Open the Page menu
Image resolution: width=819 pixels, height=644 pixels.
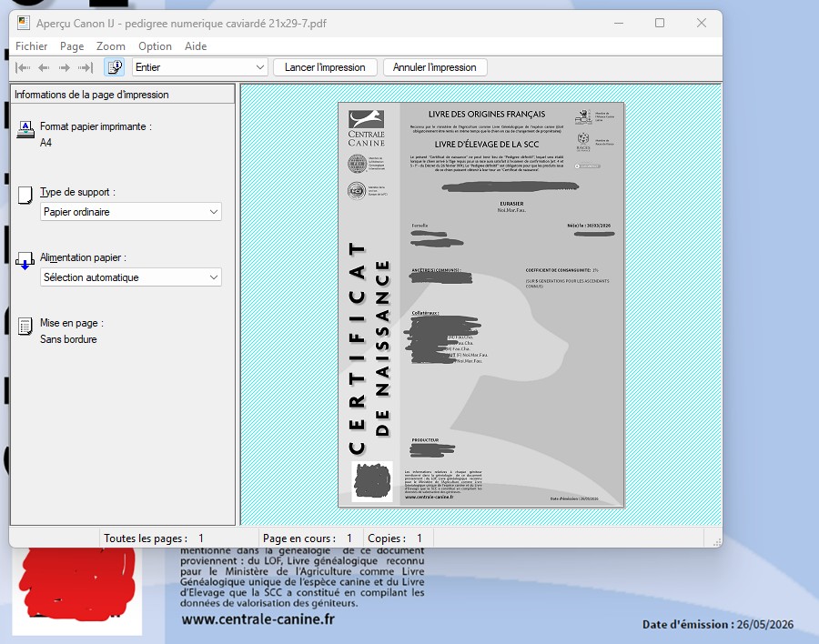coord(72,46)
